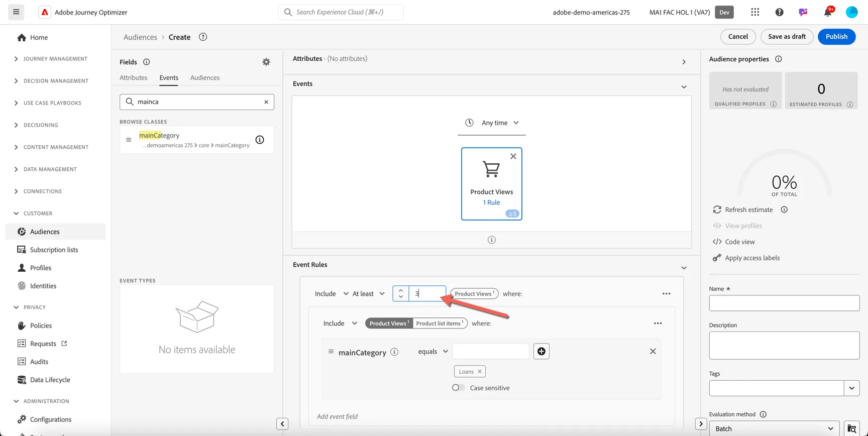Open options for Product list items rule

click(658, 323)
